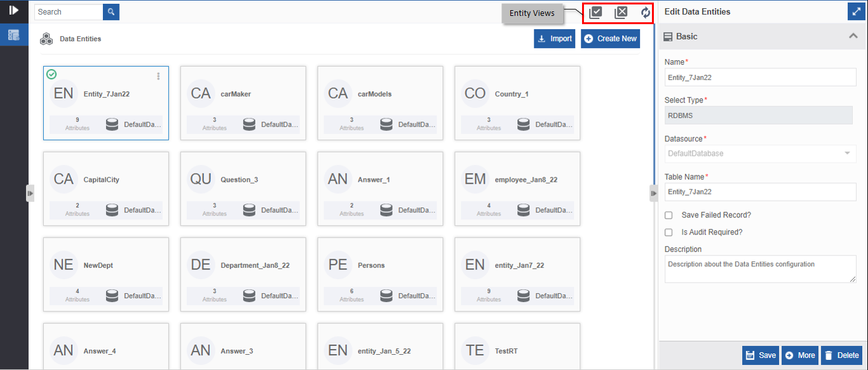Enable Is Audit Required checkbox

tap(668, 233)
